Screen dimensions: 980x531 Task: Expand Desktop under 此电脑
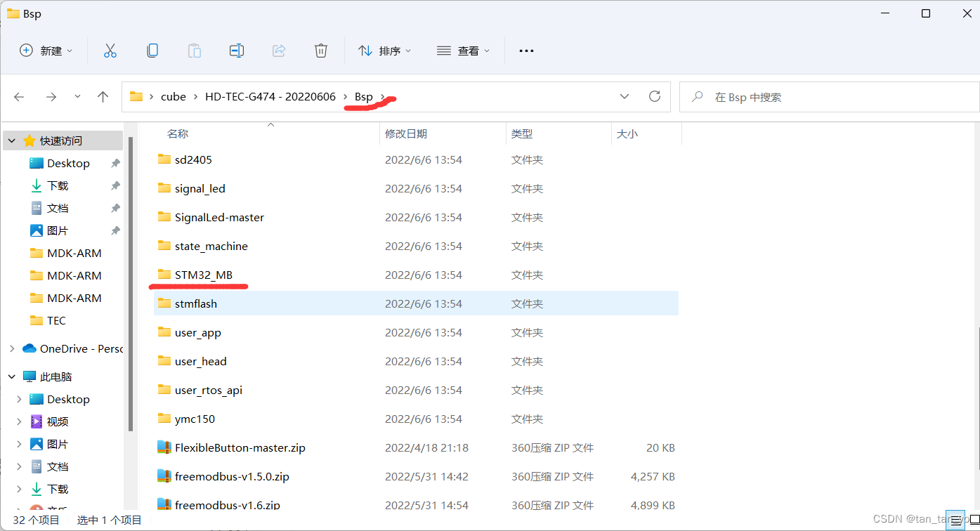(x=19, y=400)
